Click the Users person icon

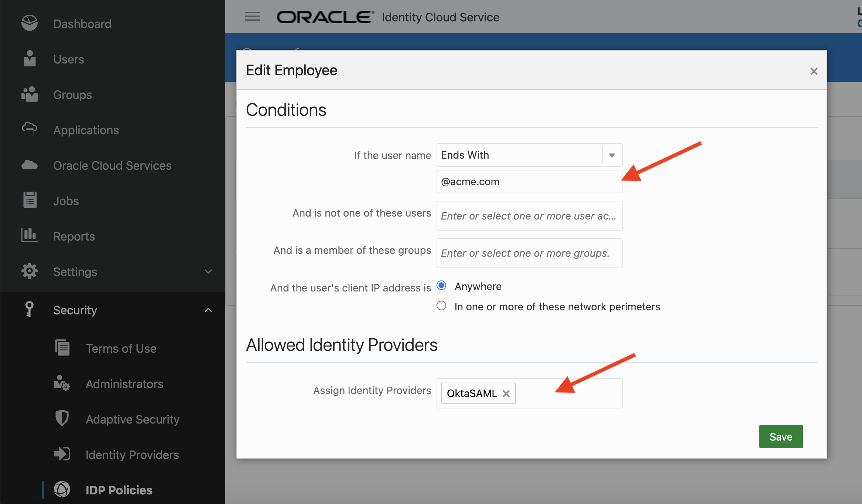click(30, 59)
